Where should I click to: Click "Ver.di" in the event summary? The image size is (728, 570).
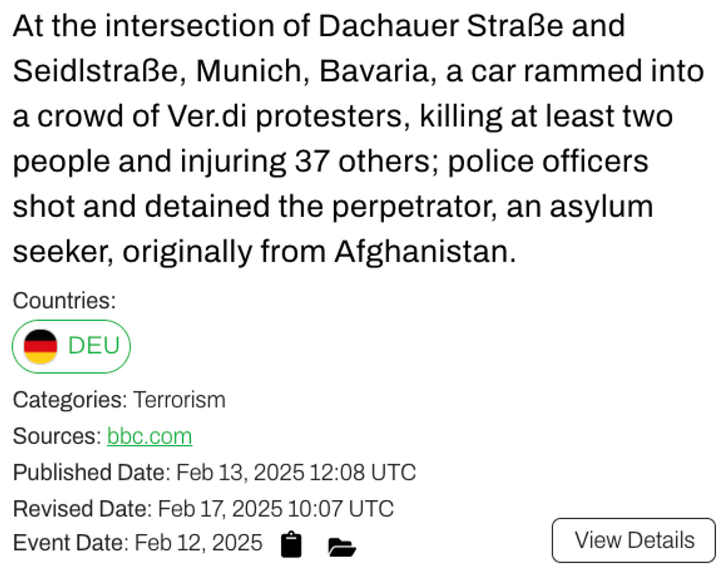pos(207,116)
